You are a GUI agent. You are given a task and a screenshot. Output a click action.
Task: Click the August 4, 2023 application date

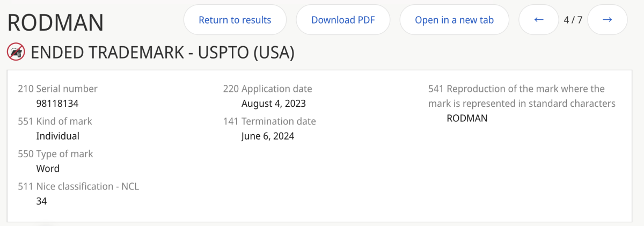[x=274, y=104]
